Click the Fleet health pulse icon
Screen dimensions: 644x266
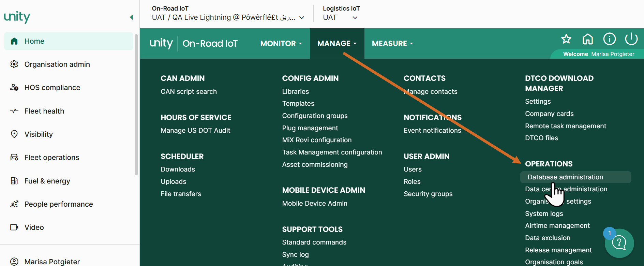tap(14, 111)
